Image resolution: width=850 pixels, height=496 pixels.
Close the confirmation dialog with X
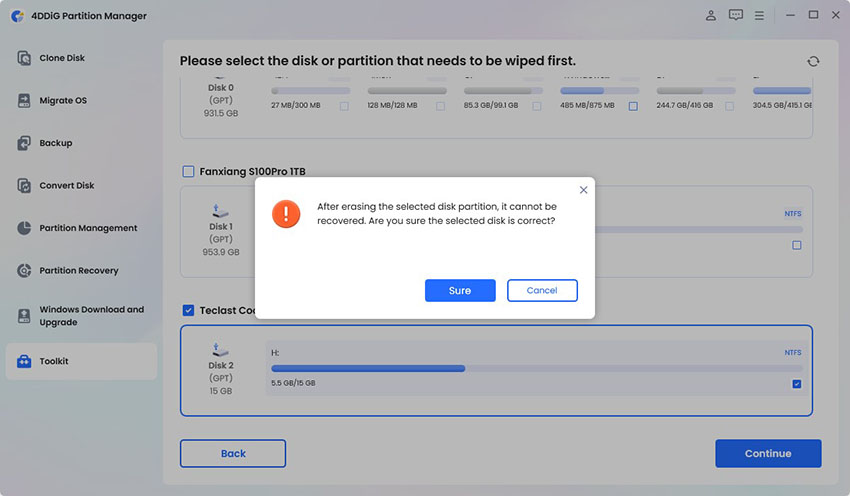[583, 190]
